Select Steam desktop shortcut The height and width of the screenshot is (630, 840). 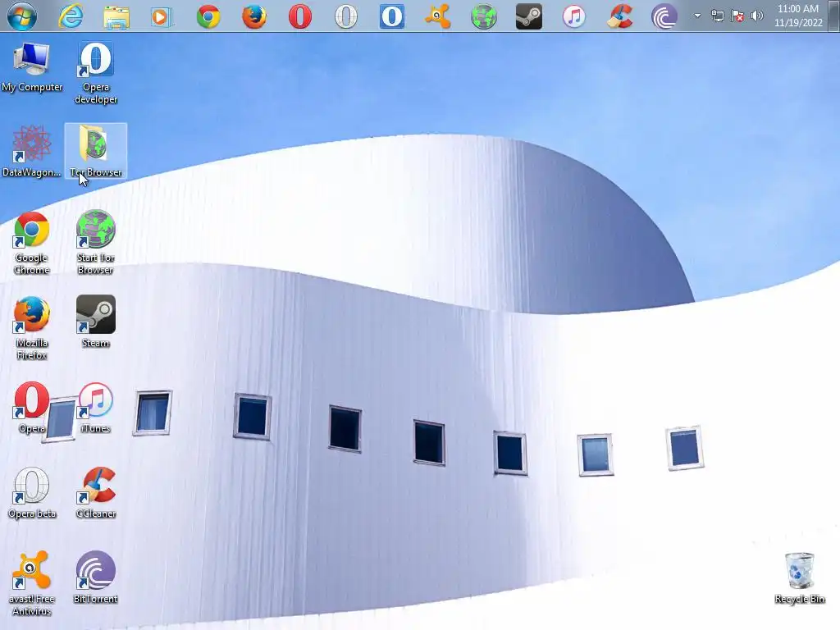point(96,322)
